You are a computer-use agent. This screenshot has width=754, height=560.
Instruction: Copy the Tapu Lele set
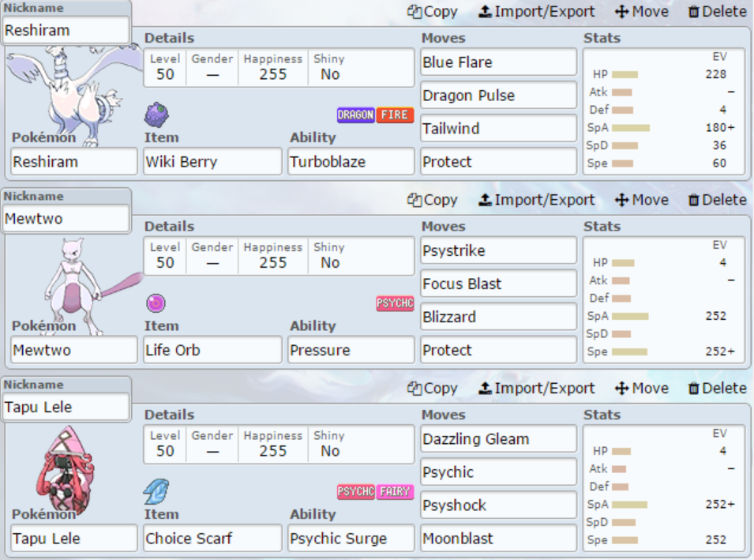coord(433,389)
